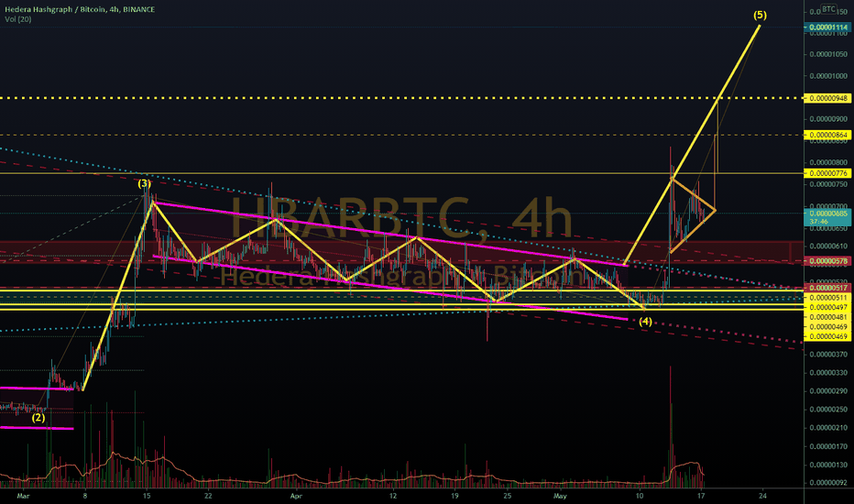The width and height of the screenshot is (854, 504).
Task: Select the (4) Elliott wave label
Action: tap(645, 322)
